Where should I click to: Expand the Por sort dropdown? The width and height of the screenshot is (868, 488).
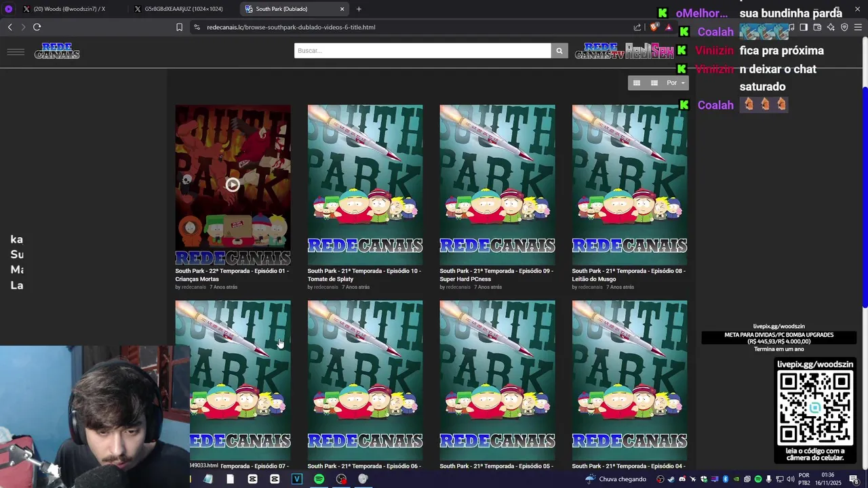coord(675,83)
